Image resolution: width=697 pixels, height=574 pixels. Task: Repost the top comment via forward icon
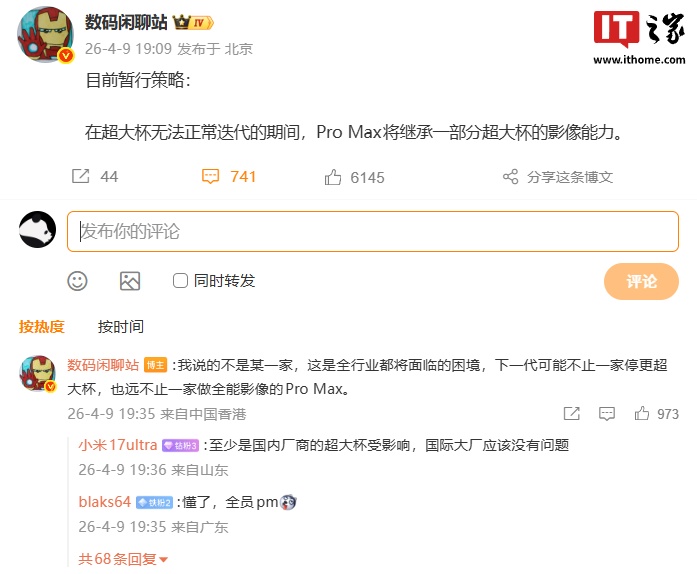pos(572,413)
